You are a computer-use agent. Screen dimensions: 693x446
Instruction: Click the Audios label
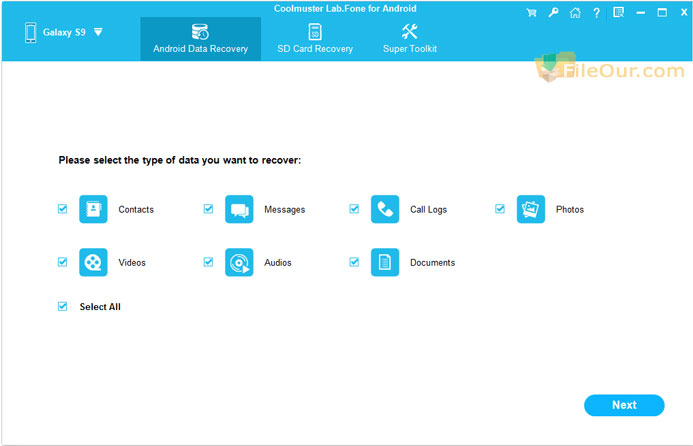278,263
